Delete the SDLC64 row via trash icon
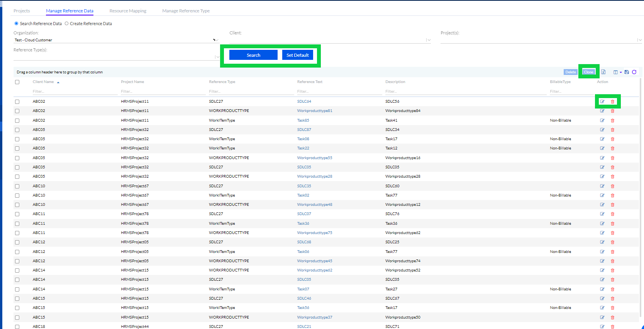 click(612, 102)
